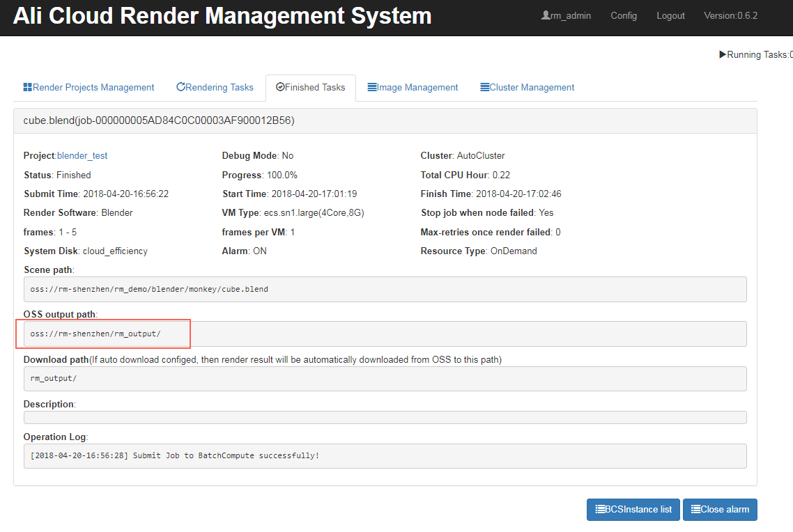This screenshot has width=793, height=532.
Task: Switch to the Image Management tab
Action: pyautogui.click(x=413, y=88)
